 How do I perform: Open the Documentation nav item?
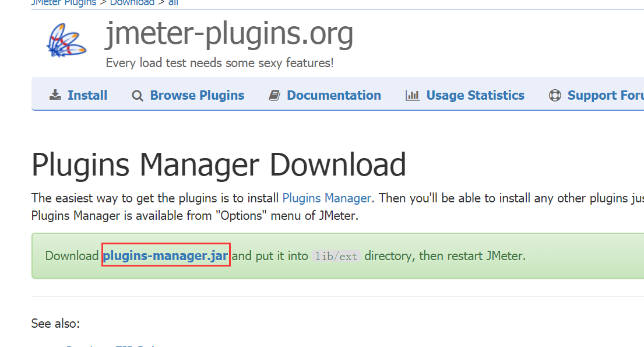click(333, 96)
